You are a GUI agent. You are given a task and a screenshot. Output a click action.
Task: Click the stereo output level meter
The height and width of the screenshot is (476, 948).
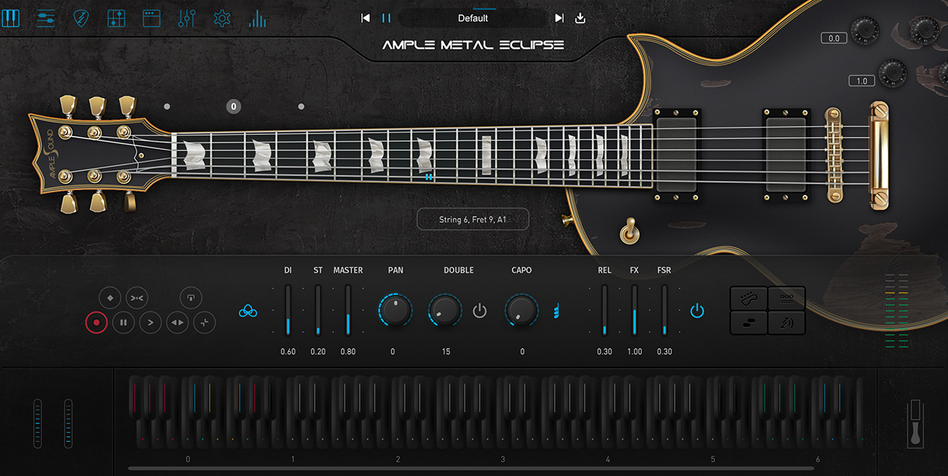(x=897, y=311)
